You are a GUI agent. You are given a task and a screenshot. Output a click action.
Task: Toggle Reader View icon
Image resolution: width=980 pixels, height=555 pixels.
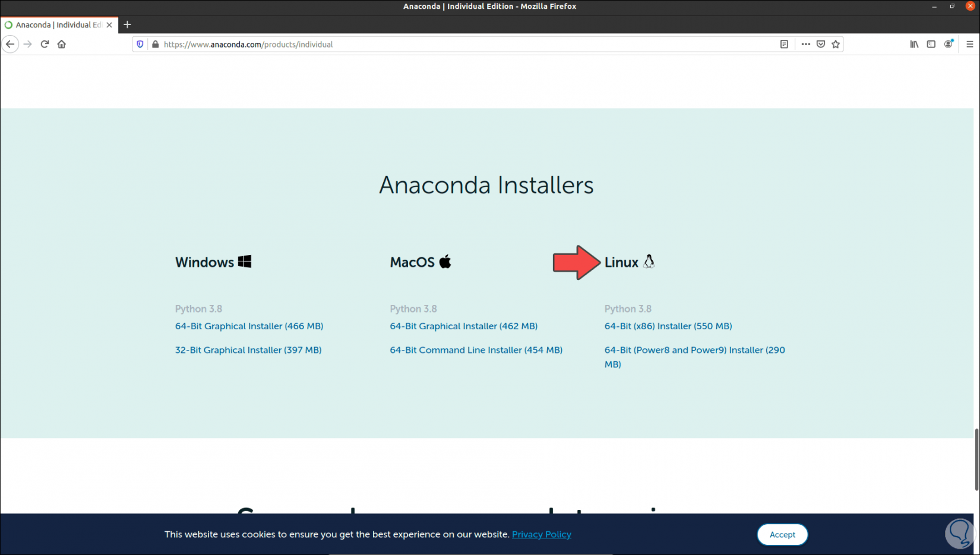tap(784, 44)
